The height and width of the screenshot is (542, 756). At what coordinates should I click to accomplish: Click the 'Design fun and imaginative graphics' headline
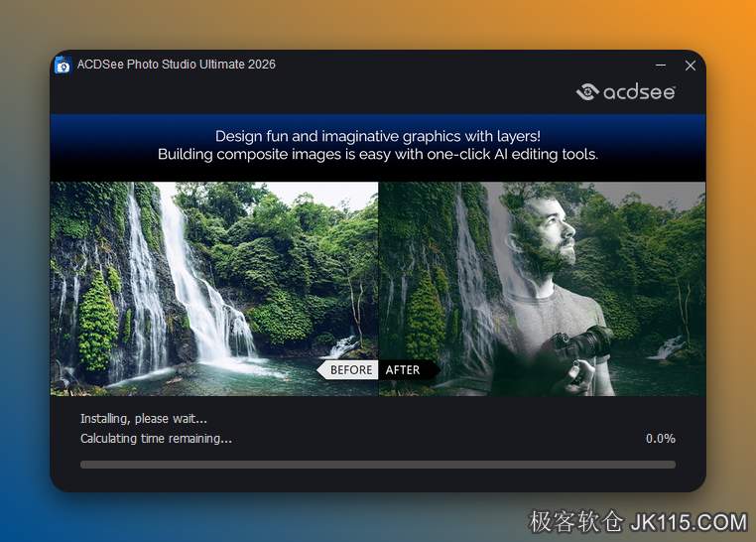[x=378, y=136]
